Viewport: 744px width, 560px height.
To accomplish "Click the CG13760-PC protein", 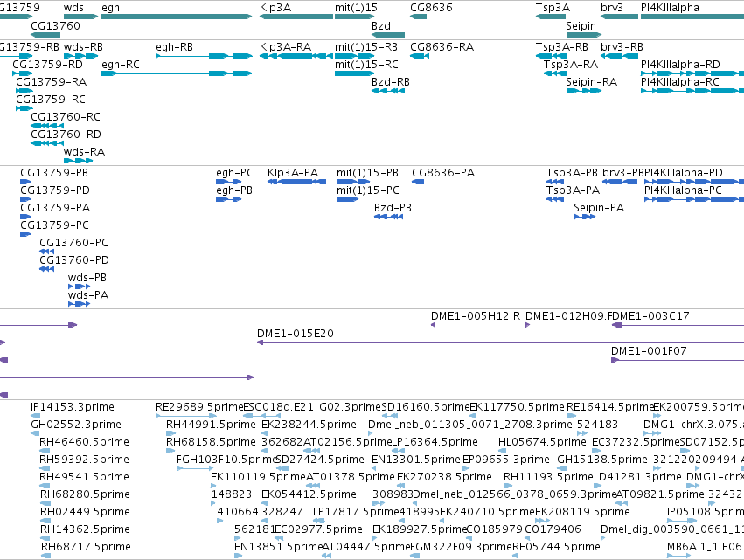I will coord(47,252).
